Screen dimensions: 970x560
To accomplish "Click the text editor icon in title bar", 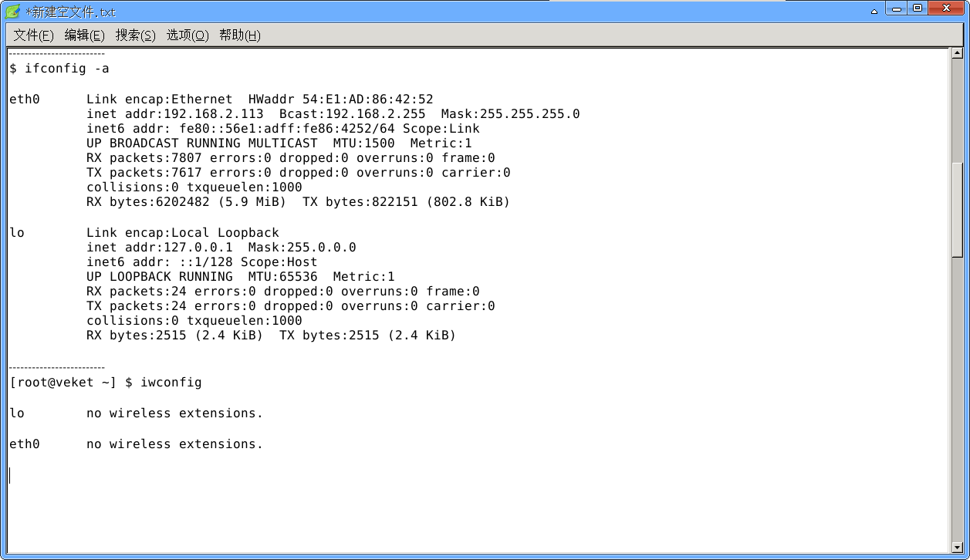I will (x=12, y=11).
